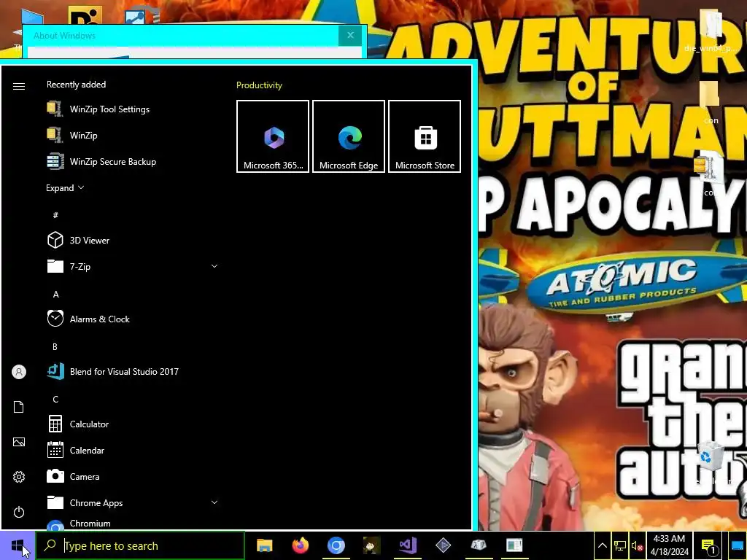Open Calendar app in Start menu
Image resolution: width=747 pixels, height=560 pixels.
pyautogui.click(x=133, y=450)
